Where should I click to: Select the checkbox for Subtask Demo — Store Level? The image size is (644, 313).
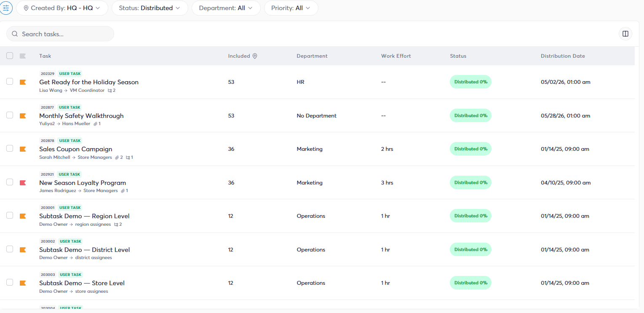10,282
